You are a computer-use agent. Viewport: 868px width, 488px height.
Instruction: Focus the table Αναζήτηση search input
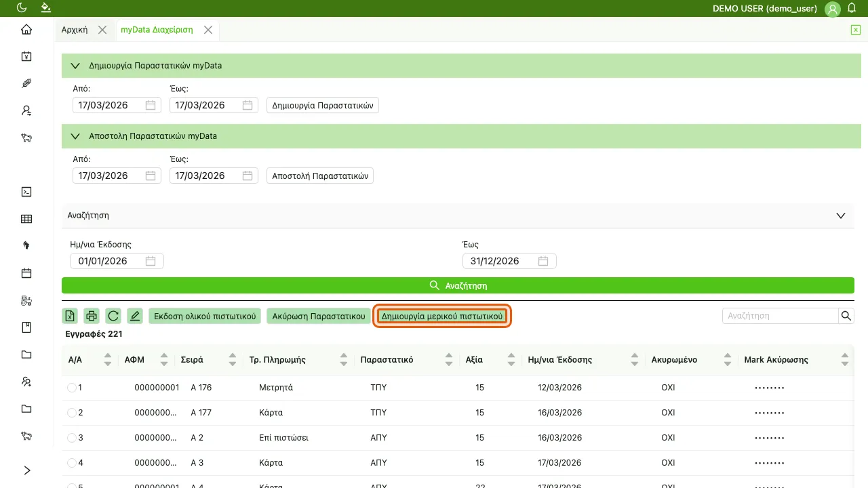coord(781,316)
